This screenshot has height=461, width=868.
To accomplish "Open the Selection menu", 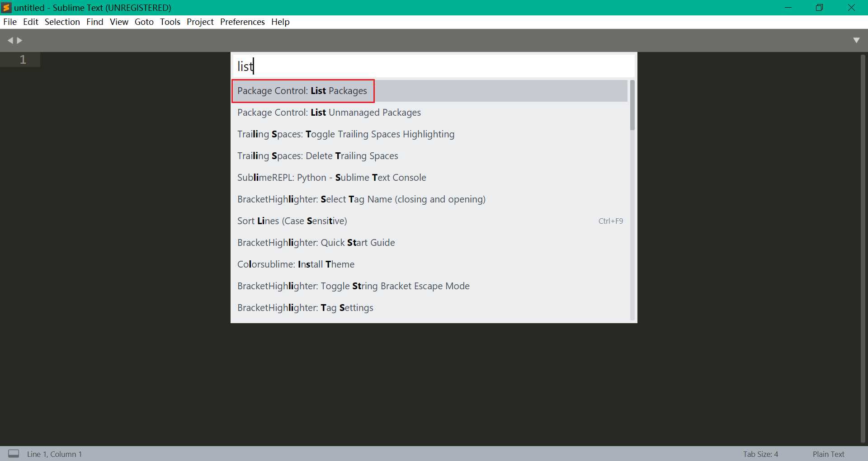I will click(x=62, y=22).
